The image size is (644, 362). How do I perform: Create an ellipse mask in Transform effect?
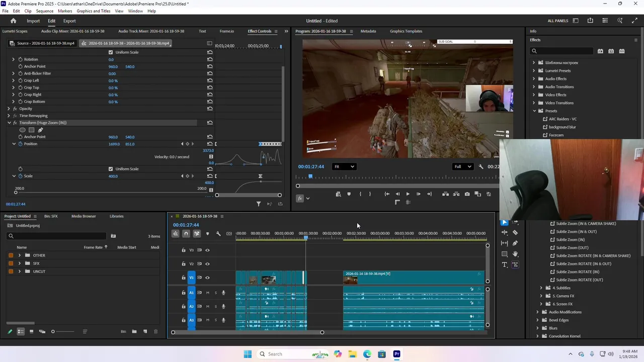point(22,130)
